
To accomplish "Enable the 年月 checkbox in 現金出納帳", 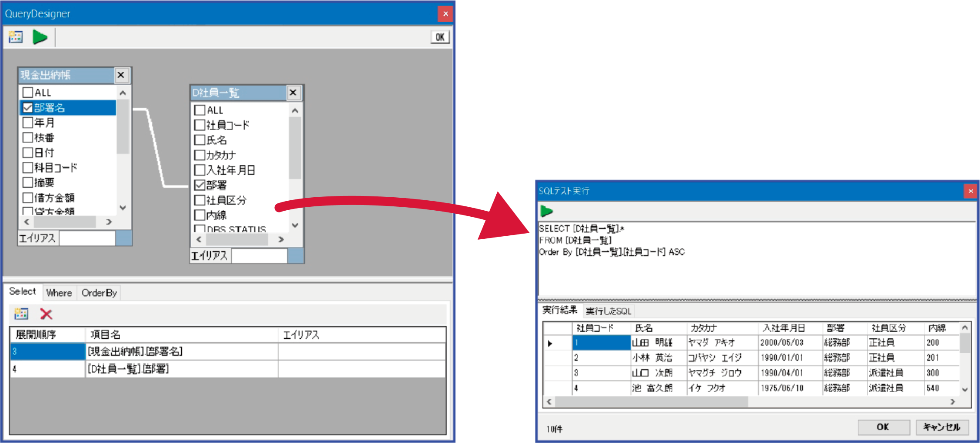I will [28, 123].
